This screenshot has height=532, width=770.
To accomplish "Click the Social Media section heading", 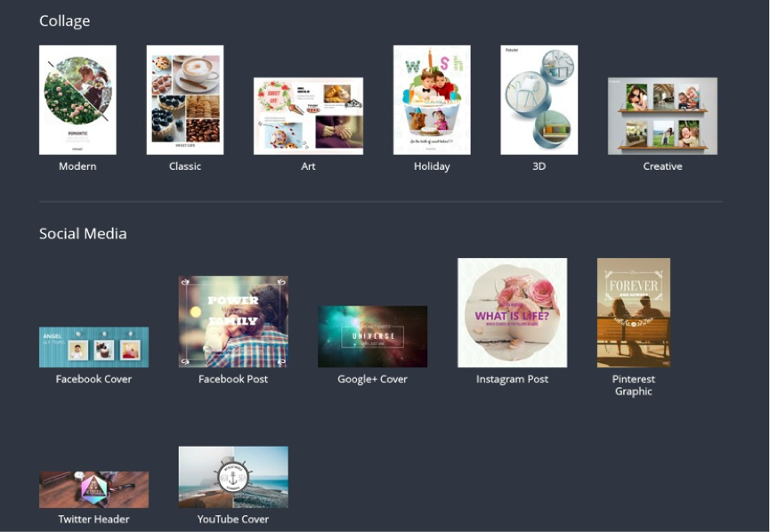I will point(83,234).
